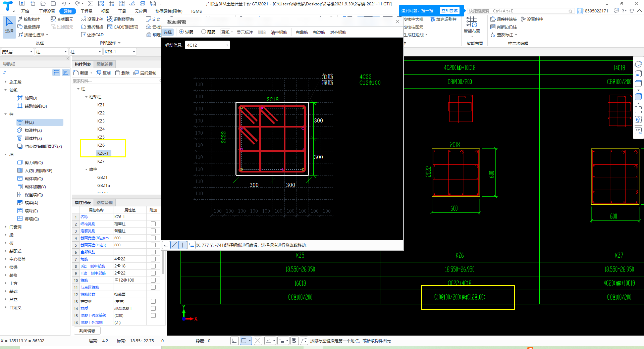Click CAD识别选项 recognition options tool

pyautogui.click(x=123, y=27)
